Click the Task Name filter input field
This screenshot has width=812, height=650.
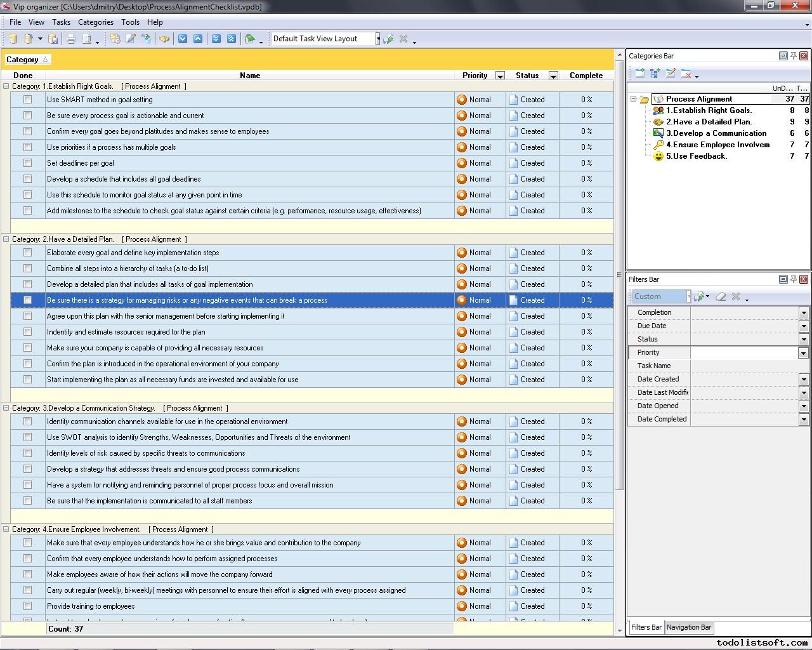749,366
